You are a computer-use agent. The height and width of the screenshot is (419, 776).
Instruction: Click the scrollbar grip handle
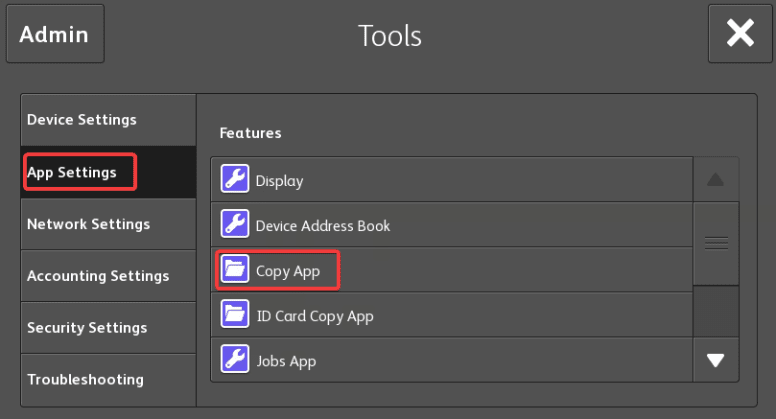[x=716, y=243]
